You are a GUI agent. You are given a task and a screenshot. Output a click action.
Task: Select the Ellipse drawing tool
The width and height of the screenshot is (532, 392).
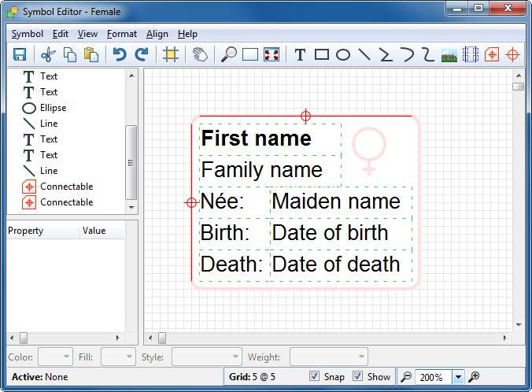tap(343, 54)
